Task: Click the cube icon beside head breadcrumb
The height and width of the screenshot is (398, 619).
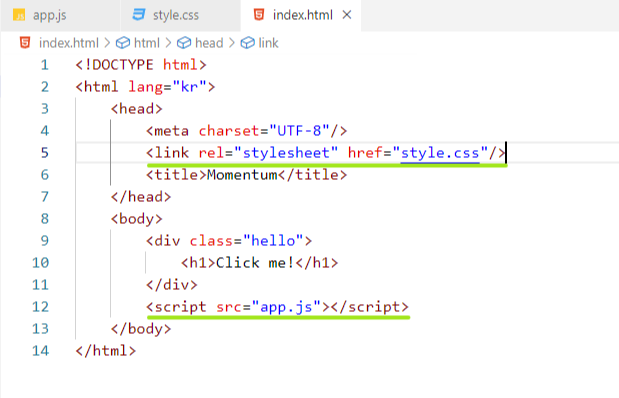Action: coord(184,43)
